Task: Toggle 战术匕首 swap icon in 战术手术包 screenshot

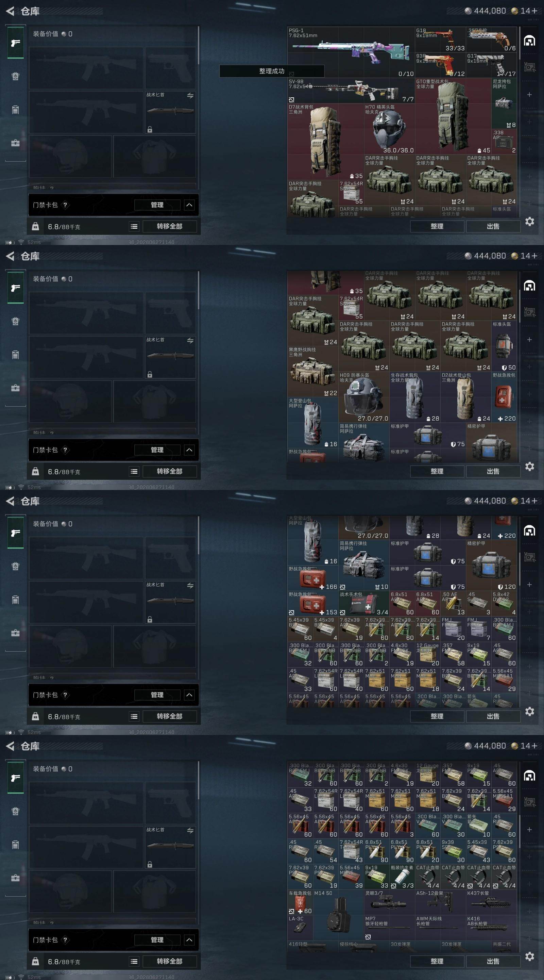Action: click(x=190, y=586)
